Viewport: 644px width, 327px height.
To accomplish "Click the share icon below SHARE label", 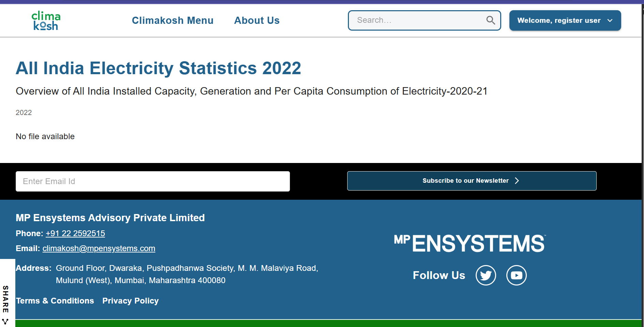I will tap(5, 321).
